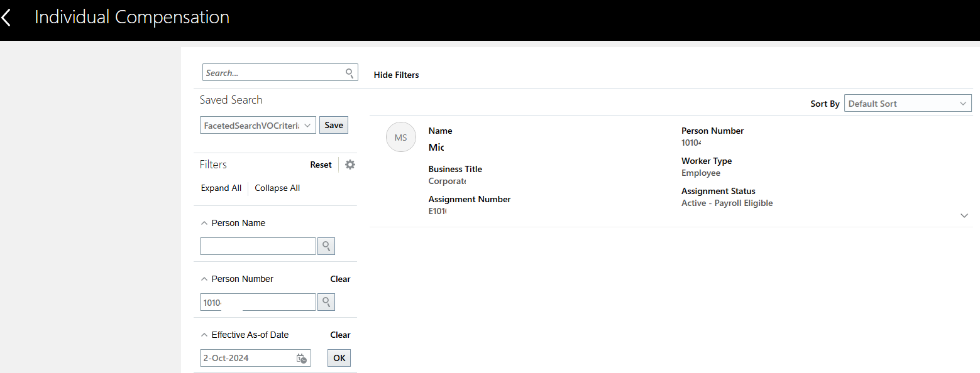Expand the employee result row details

(x=964, y=215)
